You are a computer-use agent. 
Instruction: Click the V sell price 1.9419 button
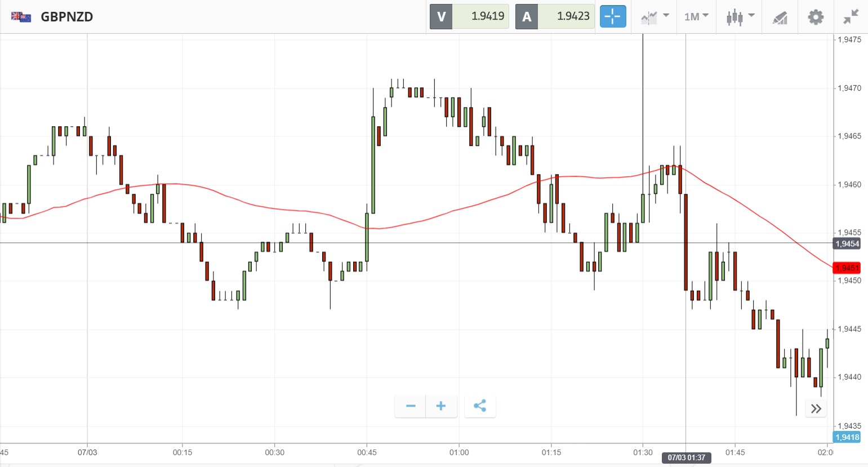click(x=469, y=16)
